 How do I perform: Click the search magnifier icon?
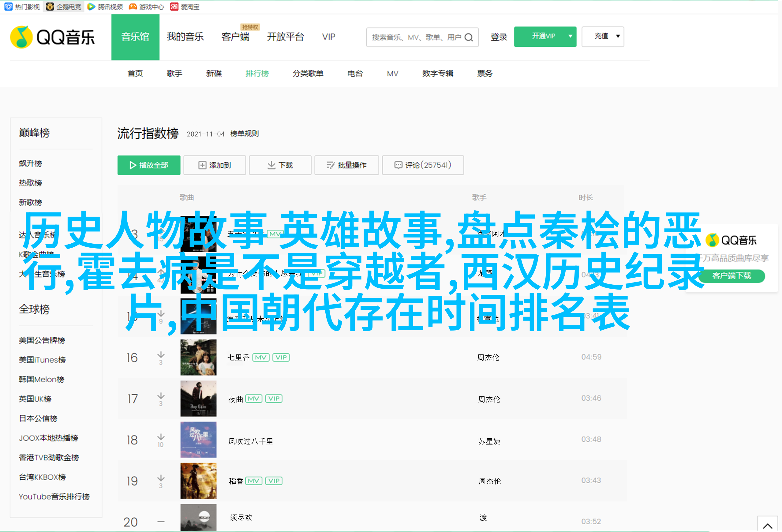click(469, 37)
